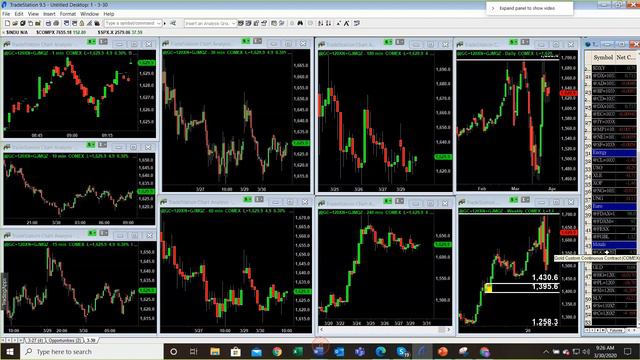
Task: Click Expand panel to show video
Action: click(527, 8)
